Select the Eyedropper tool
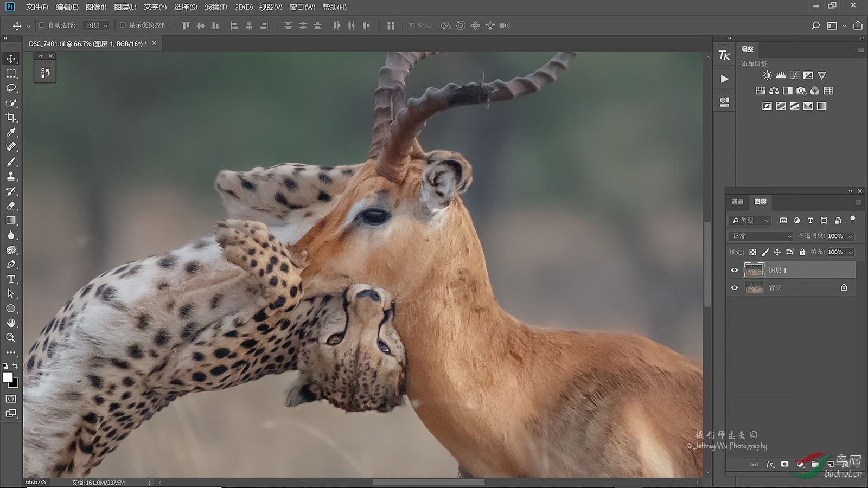Image resolution: width=868 pixels, height=488 pixels. point(11,132)
